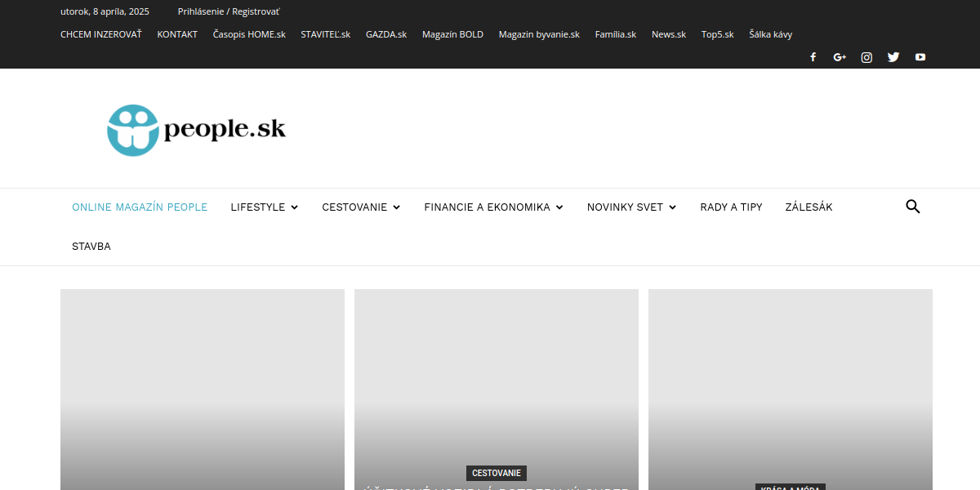This screenshot has height=490, width=980.
Task: Go to Rady a tipy section
Action: [731, 207]
